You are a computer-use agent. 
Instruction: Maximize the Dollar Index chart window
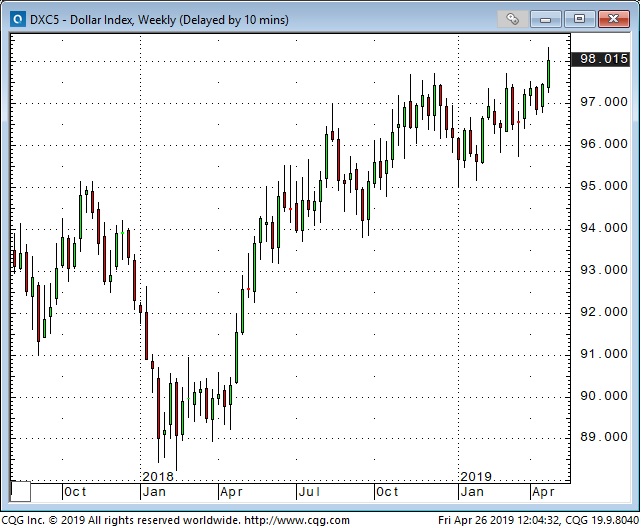click(x=579, y=19)
